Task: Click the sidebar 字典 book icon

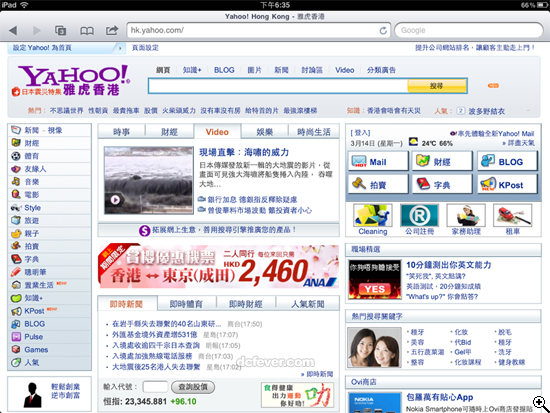Action: [16, 259]
